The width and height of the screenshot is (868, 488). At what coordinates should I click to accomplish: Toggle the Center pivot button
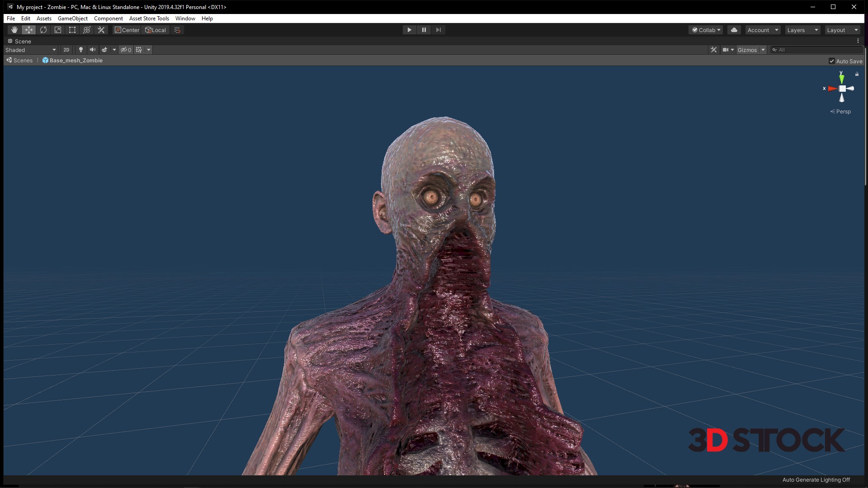coord(127,30)
